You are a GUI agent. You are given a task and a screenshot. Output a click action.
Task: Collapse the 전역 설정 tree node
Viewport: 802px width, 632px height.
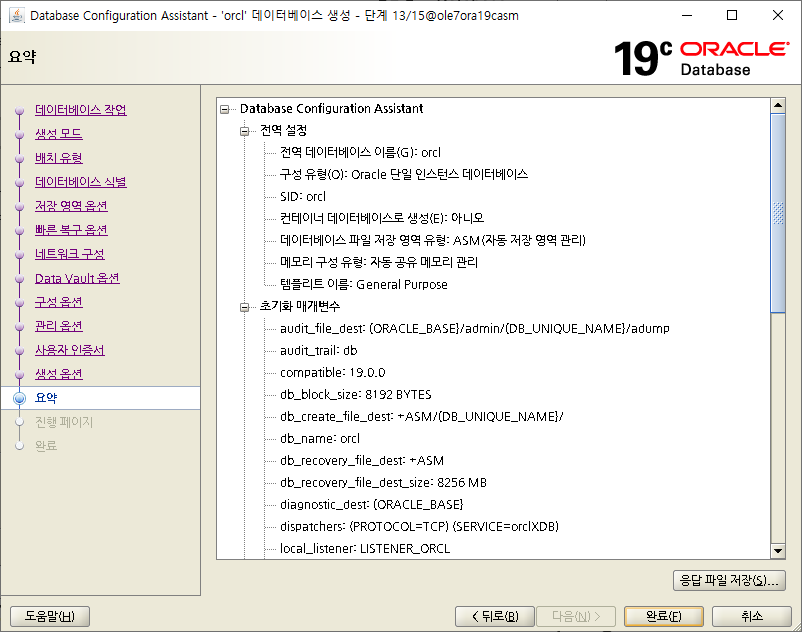[x=244, y=131]
